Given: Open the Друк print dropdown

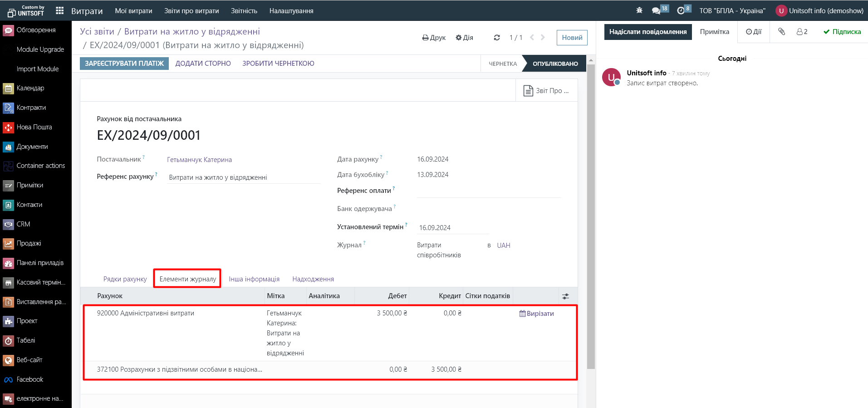Looking at the screenshot, I should click(x=434, y=38).
